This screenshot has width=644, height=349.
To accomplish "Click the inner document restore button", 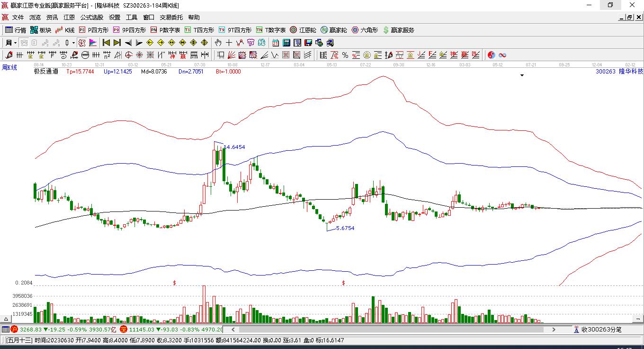I will click(630, 18).
